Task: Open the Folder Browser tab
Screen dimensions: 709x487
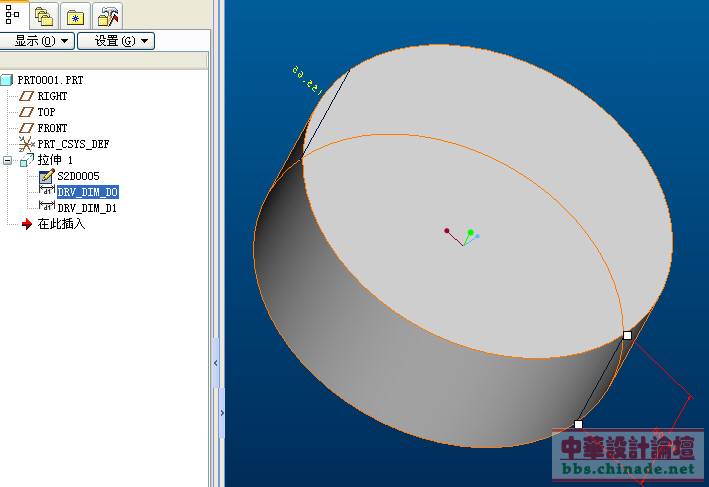Action: tap(43, 15)
